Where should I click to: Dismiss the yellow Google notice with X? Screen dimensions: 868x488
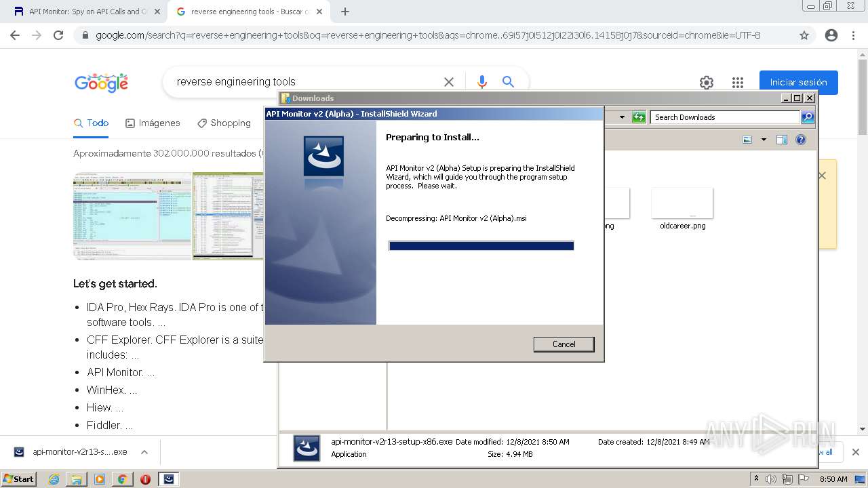pyautogui.click(x=822, y=176)
